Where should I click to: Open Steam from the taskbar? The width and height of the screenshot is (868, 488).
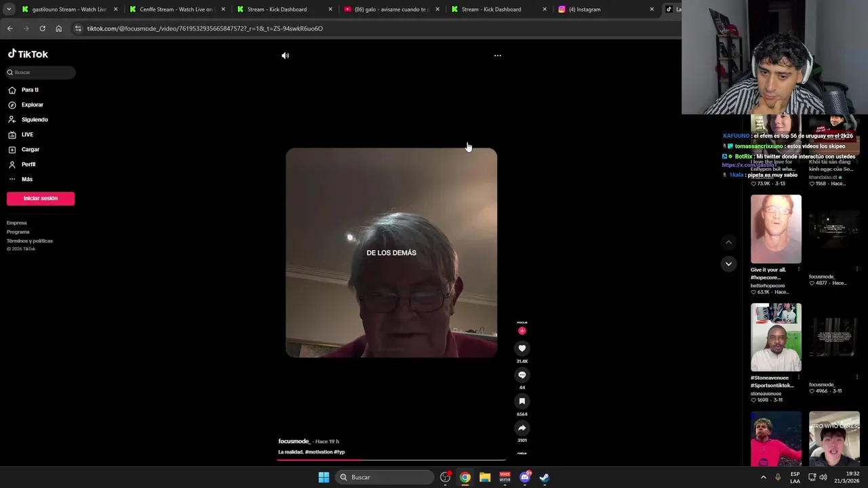545,477
